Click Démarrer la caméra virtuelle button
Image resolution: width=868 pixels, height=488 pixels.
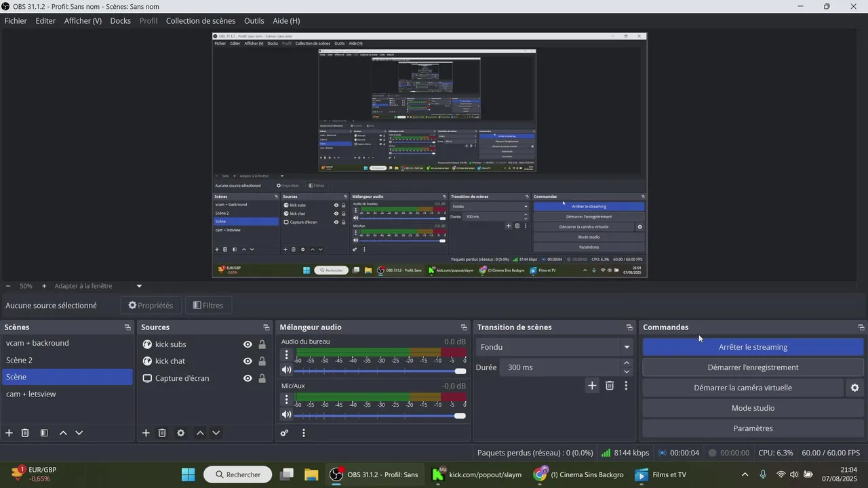click(743, 388)
